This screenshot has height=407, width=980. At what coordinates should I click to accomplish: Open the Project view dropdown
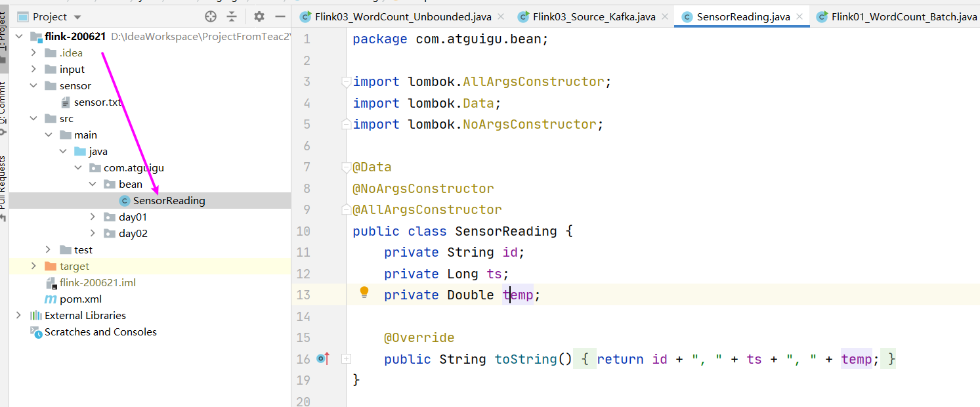click(x=77, y=17)
